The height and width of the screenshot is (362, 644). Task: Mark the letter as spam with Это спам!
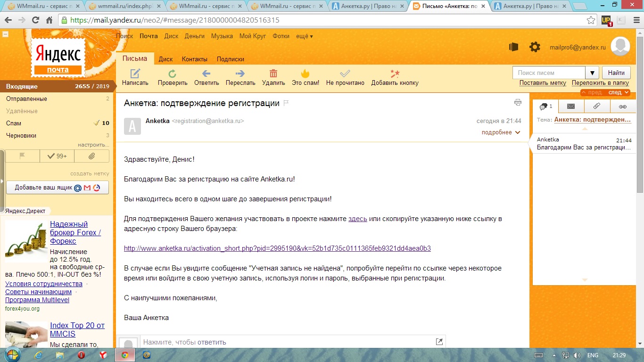coord(305,74)
